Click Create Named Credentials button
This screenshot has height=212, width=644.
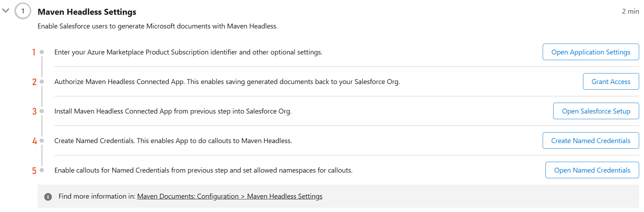(x=591, y=141)
